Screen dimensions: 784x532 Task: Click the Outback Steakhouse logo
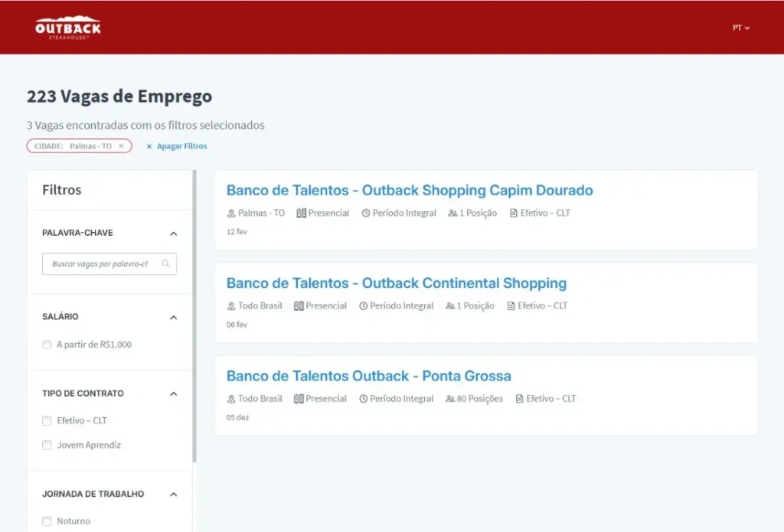pos(67,28)
